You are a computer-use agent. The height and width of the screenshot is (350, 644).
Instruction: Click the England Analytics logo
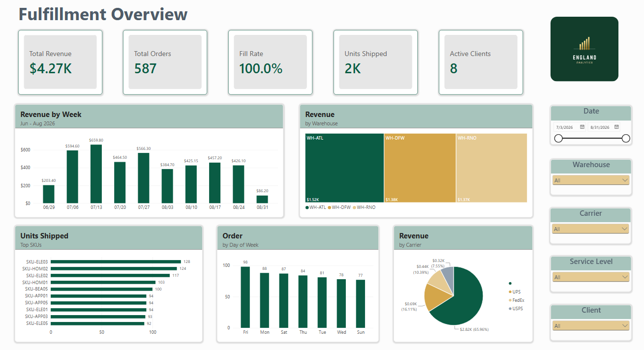coord(584,49)
